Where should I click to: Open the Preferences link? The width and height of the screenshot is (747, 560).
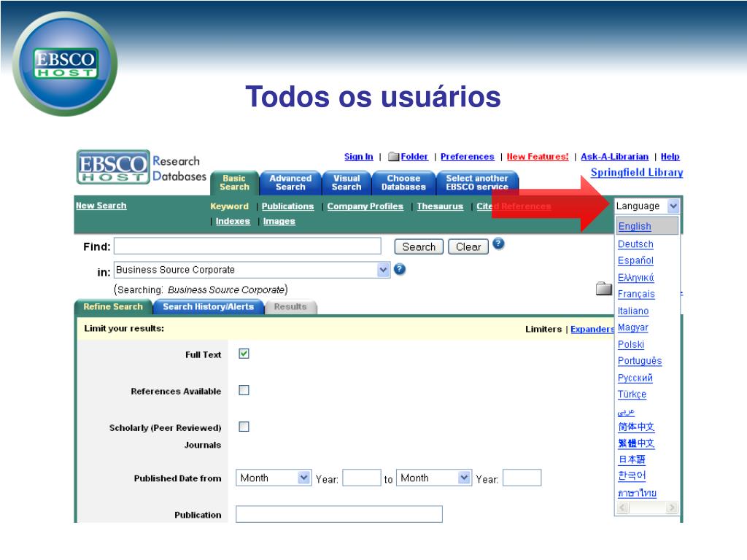468,157
